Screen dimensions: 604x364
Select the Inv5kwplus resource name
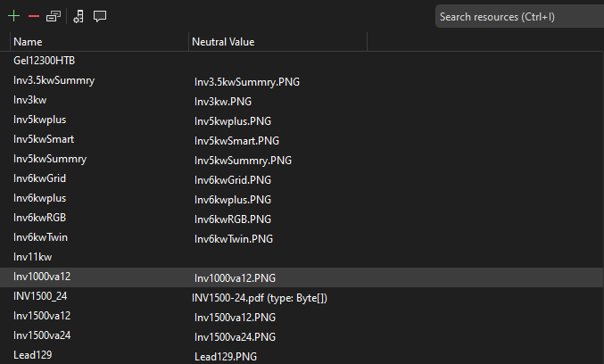39,120
